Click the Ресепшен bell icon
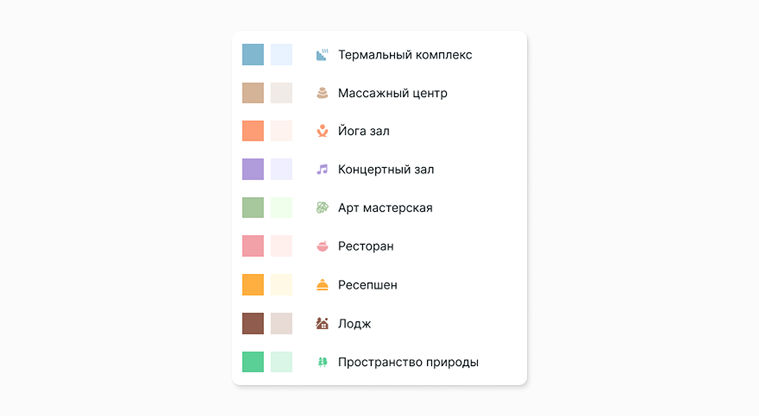Image resolution: width=759 pixels, height=416 pixels. coord(322,285)
